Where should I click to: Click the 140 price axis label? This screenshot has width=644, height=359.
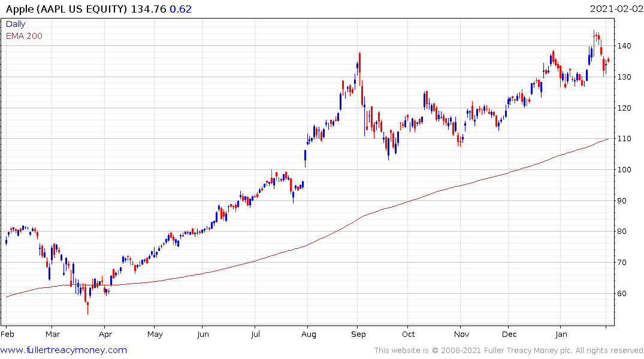pos(624,46)
